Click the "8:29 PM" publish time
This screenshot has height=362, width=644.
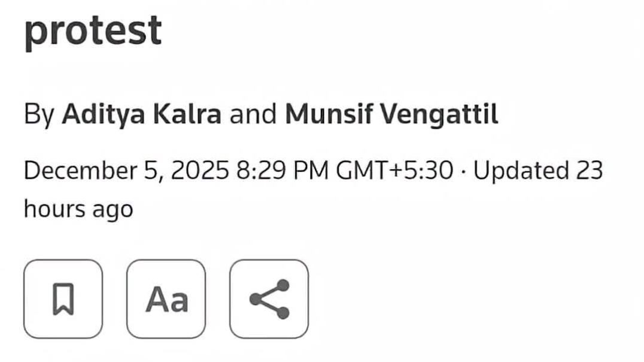point(282,171)
